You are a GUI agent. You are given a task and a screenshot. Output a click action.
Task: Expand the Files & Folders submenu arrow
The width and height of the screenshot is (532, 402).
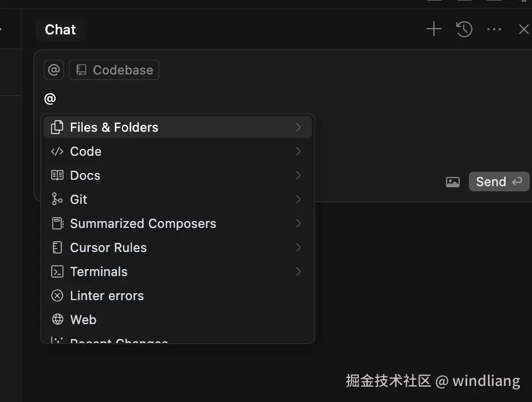[298, 127]
